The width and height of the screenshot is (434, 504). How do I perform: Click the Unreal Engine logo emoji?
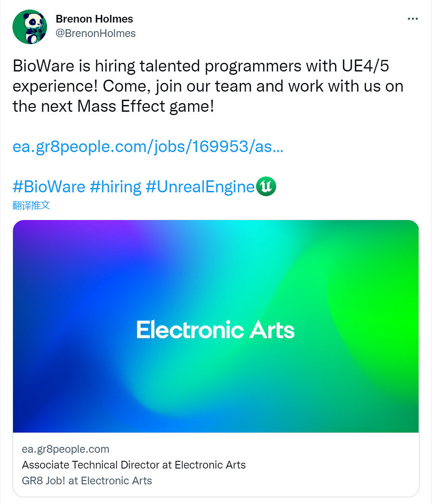click(267, 186)
